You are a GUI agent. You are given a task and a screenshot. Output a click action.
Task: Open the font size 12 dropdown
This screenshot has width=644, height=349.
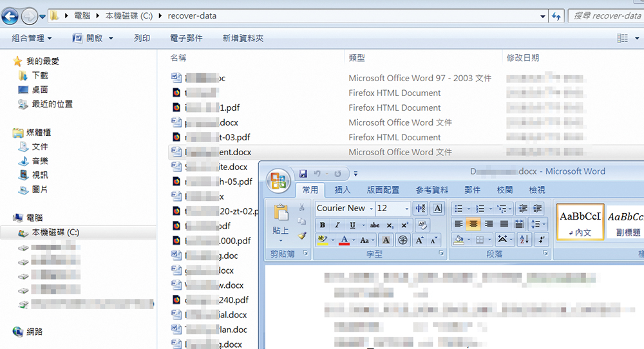pos(406,209)
